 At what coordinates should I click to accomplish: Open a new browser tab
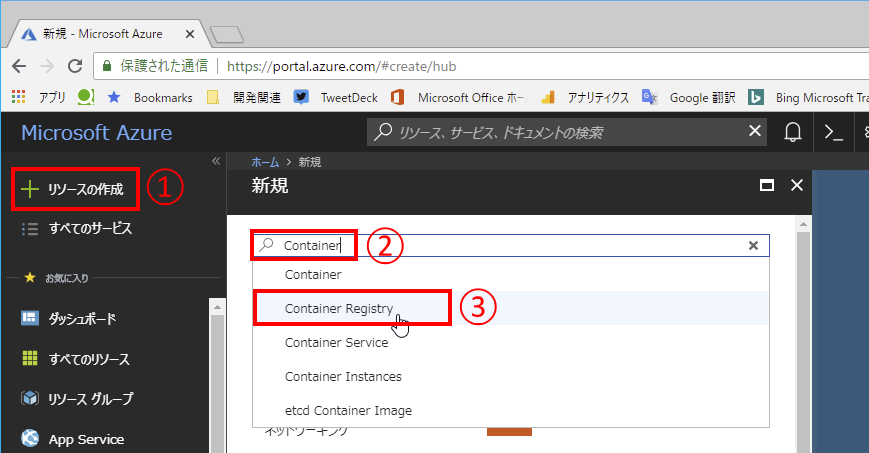227,34
